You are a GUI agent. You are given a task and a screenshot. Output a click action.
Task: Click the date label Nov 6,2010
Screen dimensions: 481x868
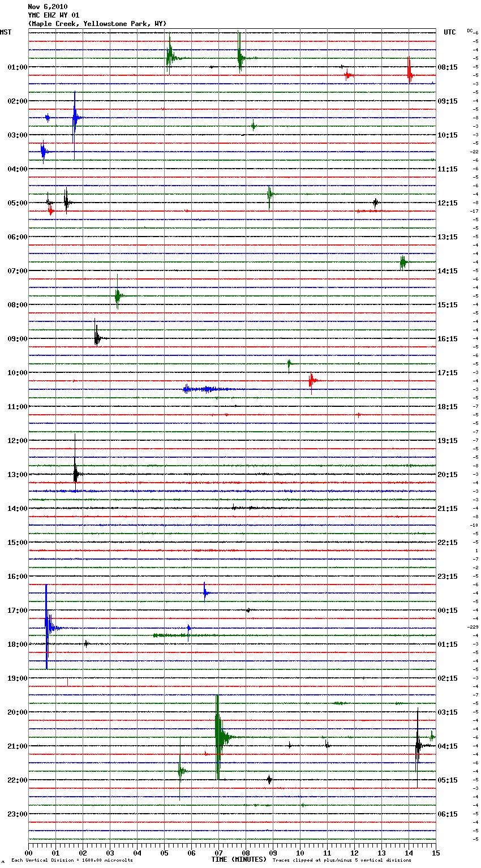pos(48,7)
